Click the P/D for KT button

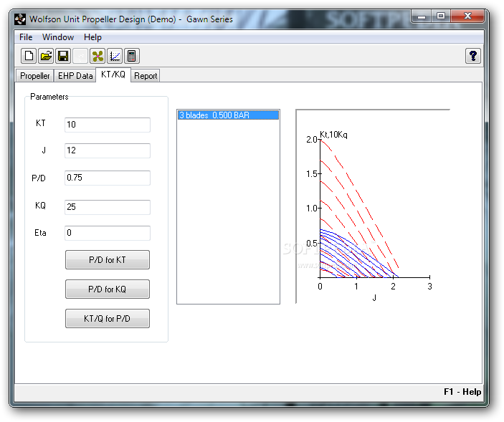pos(108,260)
